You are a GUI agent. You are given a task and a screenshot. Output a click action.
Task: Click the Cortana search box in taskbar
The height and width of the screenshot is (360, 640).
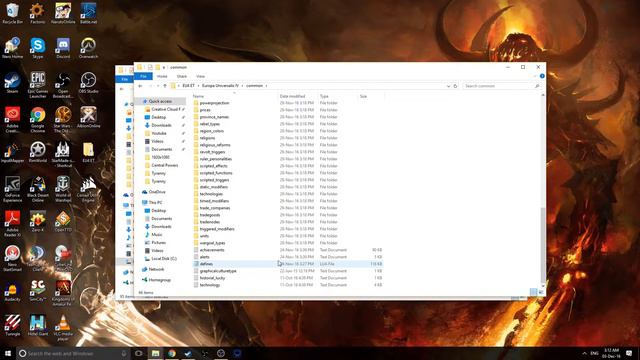73,353
